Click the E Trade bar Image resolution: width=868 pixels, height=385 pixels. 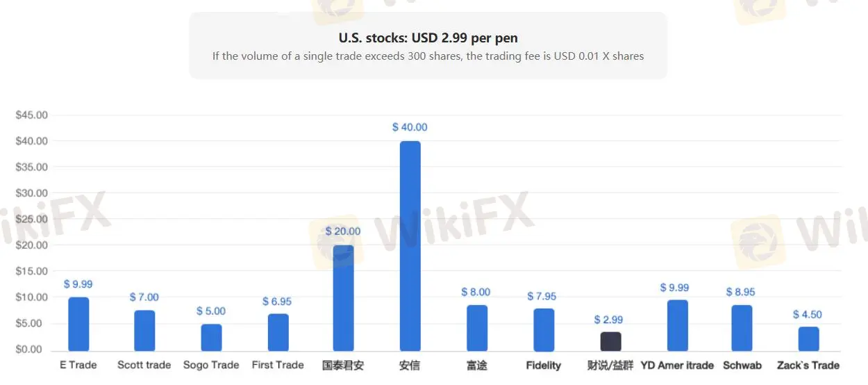[x=78, y=324]
